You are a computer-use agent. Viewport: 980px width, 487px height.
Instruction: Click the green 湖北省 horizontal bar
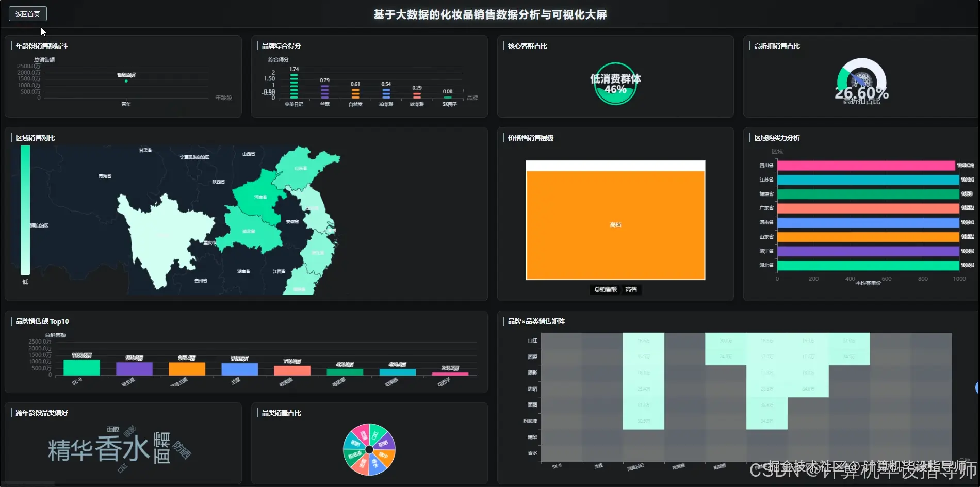coord(868,266)
